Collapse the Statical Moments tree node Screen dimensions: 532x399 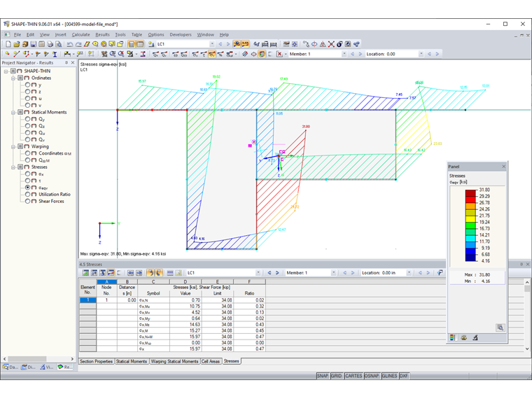pos(13,112)
